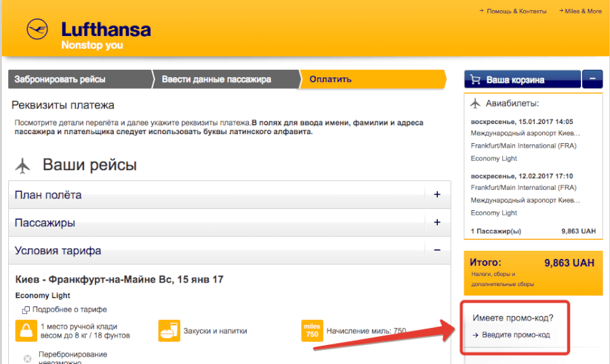Open Помощь & Контакты link
This screenshot has width=610, height=364.
pyautogui.click(x=516, y=12)
